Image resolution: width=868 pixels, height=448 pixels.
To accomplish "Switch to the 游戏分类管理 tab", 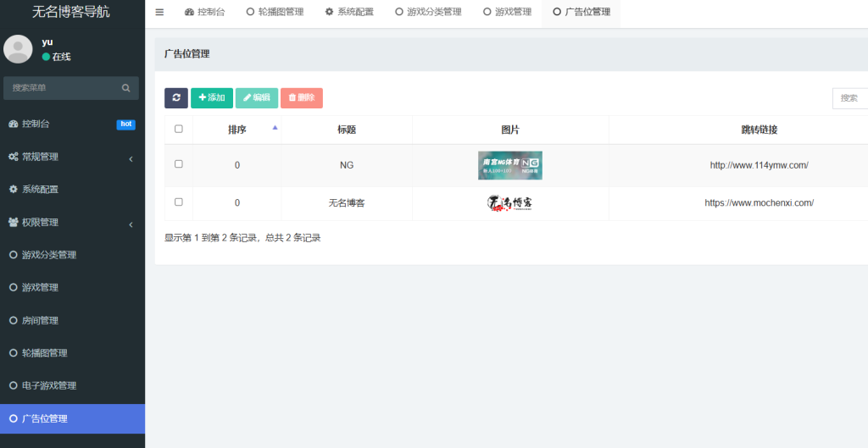I will [428, 12].
